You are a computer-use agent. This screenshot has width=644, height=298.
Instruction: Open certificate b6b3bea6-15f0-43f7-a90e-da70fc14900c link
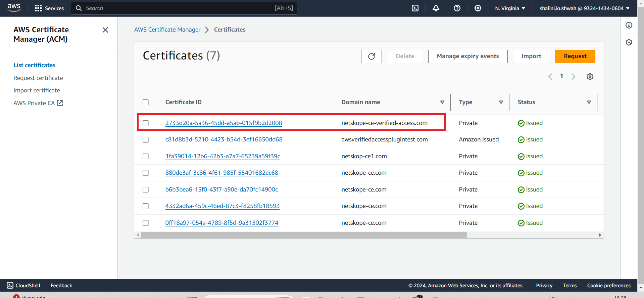pos(221,189)
